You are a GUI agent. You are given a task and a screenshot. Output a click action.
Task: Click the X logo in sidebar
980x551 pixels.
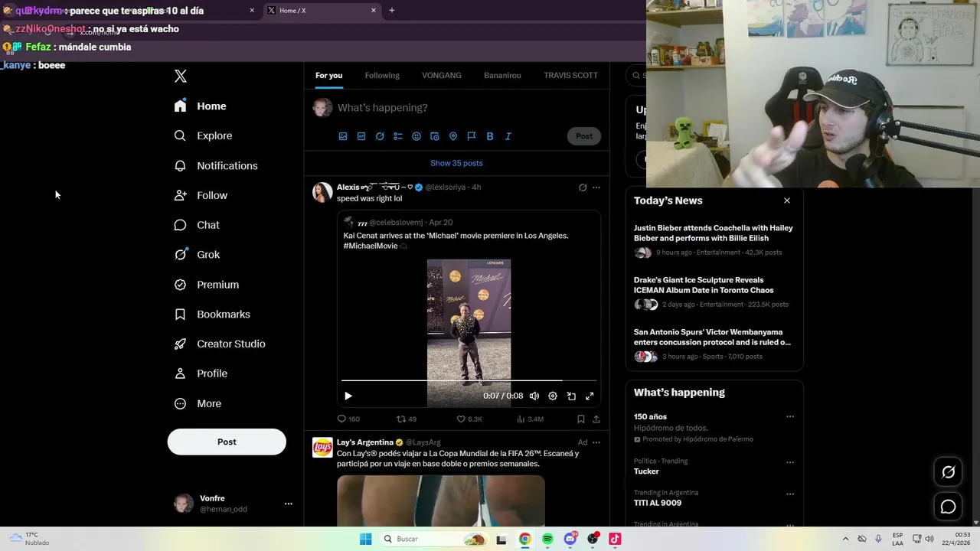coord(181,76)
